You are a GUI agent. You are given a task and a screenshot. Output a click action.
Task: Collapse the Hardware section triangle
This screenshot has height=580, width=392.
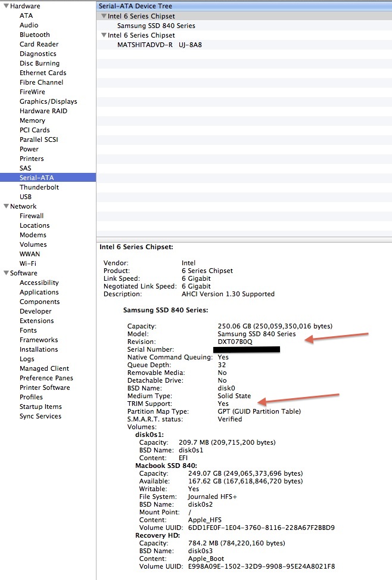click(6, 6)
